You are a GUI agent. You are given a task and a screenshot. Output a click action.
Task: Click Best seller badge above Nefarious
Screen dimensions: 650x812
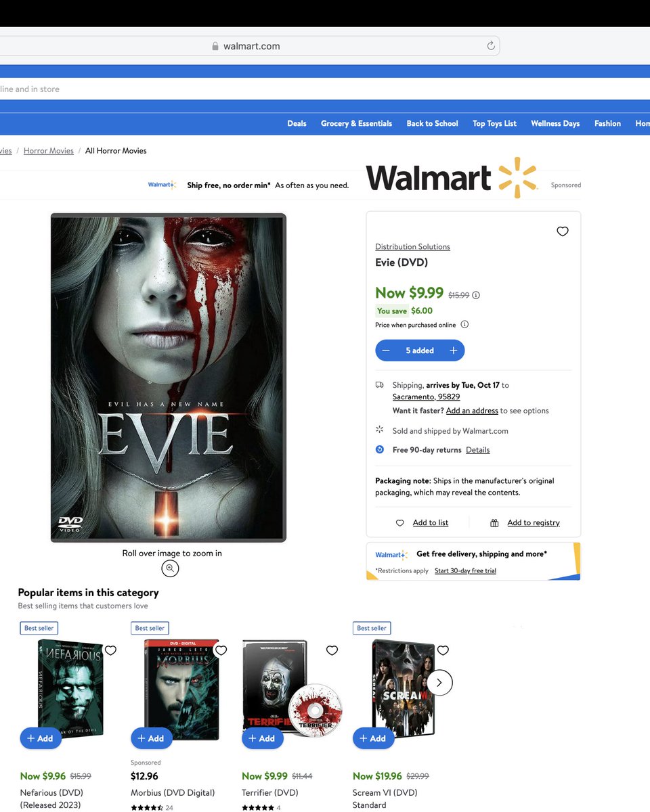point(39,628)
